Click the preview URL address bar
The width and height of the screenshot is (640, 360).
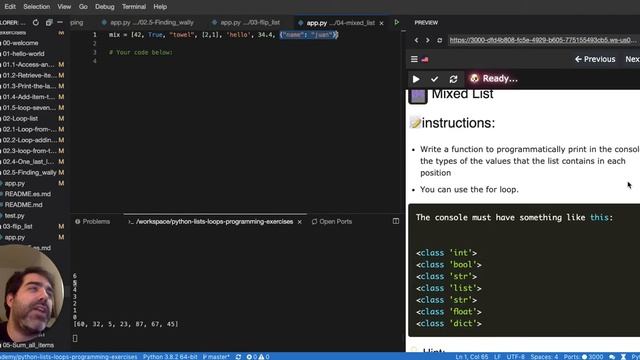pyautogui.click(x=543, y=40)
